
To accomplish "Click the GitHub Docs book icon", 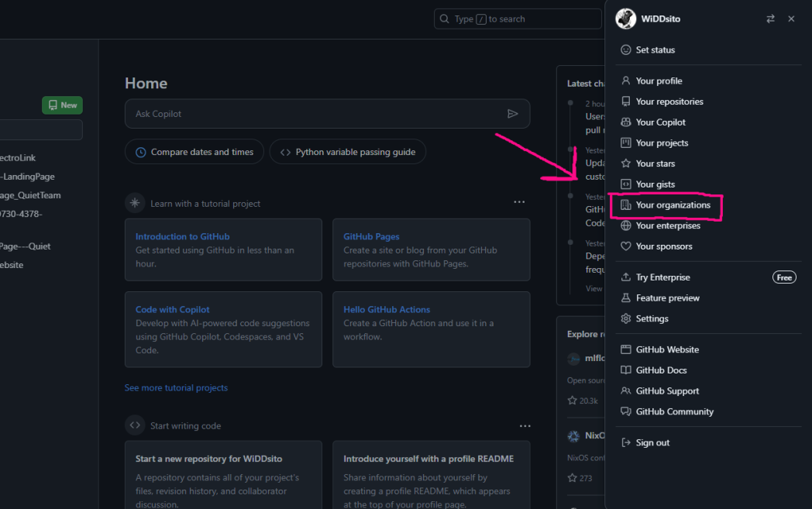I will pos(625,370).
